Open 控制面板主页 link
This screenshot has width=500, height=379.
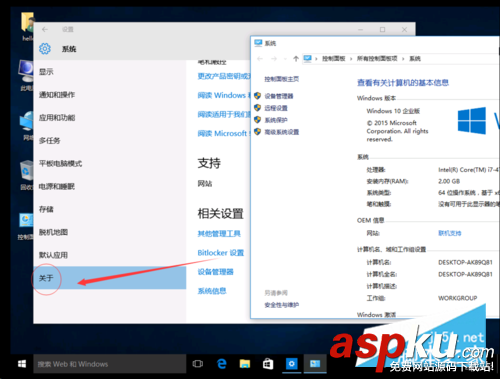pyautogui.click(x=282, y=79)
